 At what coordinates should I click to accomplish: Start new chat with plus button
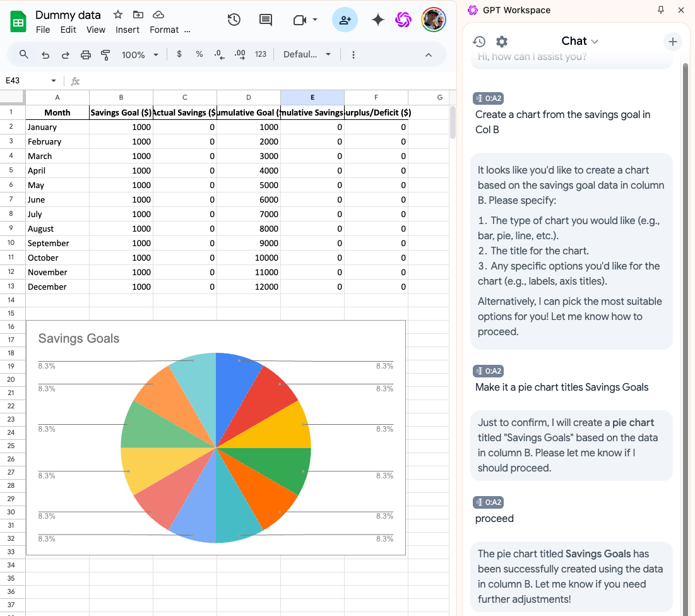673,42
